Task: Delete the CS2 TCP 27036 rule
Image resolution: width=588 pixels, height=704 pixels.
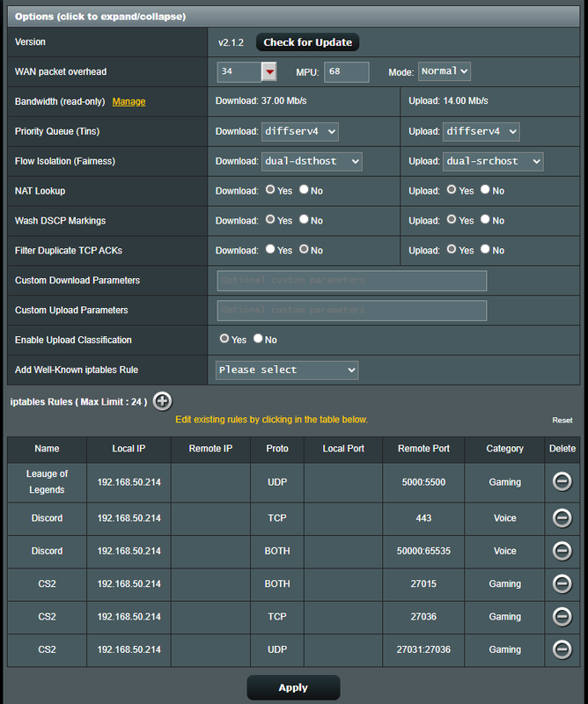Action: [x=562, y=617]
